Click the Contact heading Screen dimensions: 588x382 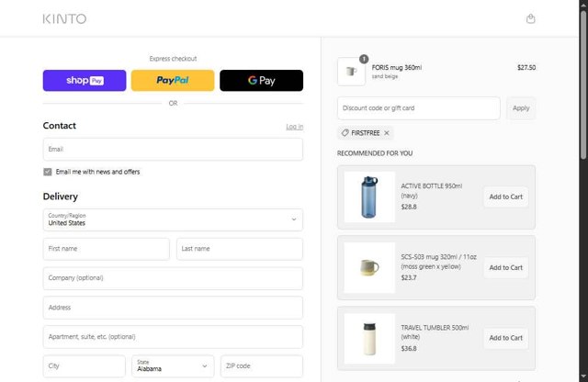pos(59,126)
